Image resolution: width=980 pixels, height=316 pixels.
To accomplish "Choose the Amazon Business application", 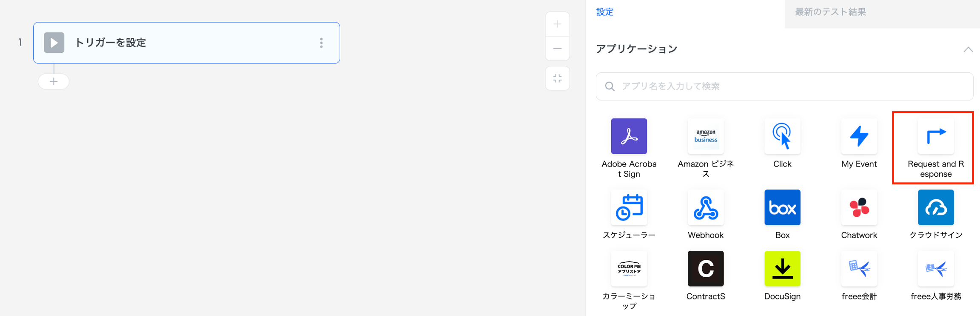I will [x=705, y=136].
